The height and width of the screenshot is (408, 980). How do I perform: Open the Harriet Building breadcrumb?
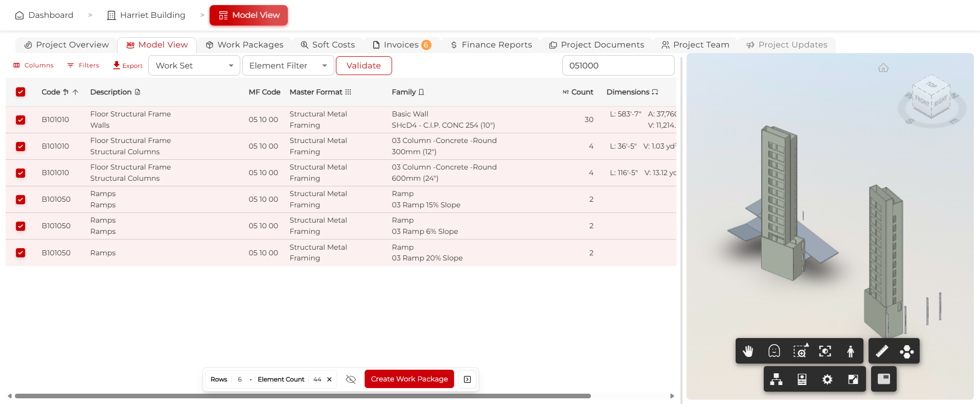point(146,15)
